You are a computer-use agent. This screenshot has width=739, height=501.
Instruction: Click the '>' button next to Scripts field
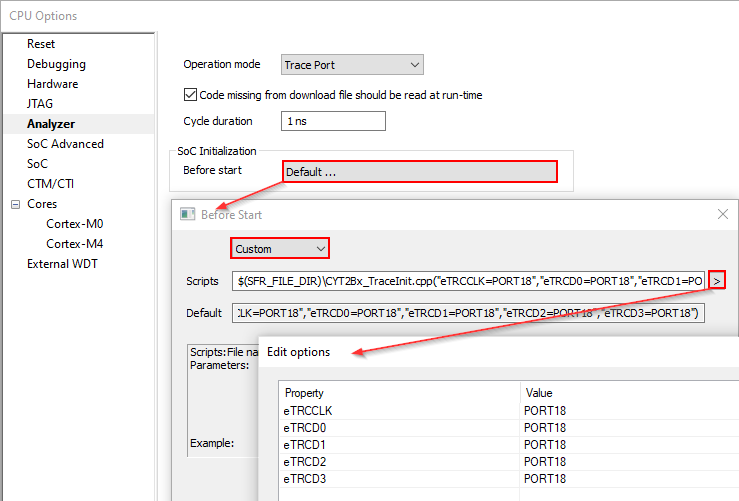719,281
